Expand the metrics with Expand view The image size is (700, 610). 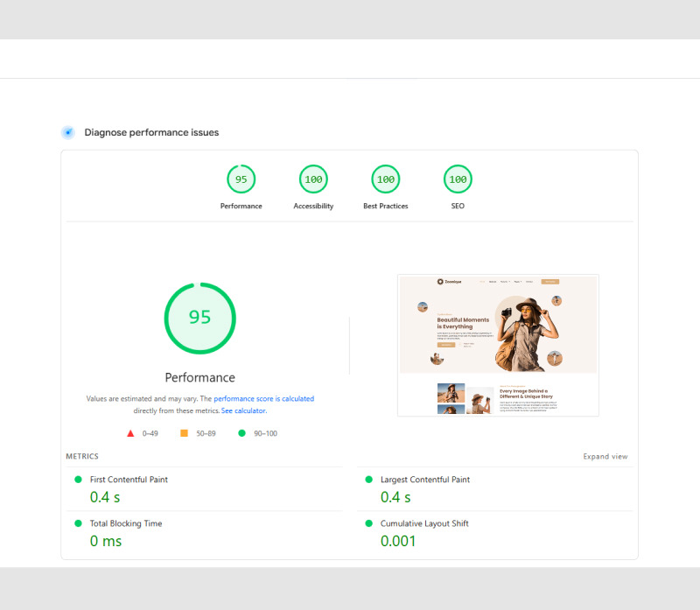coord(605,456)
